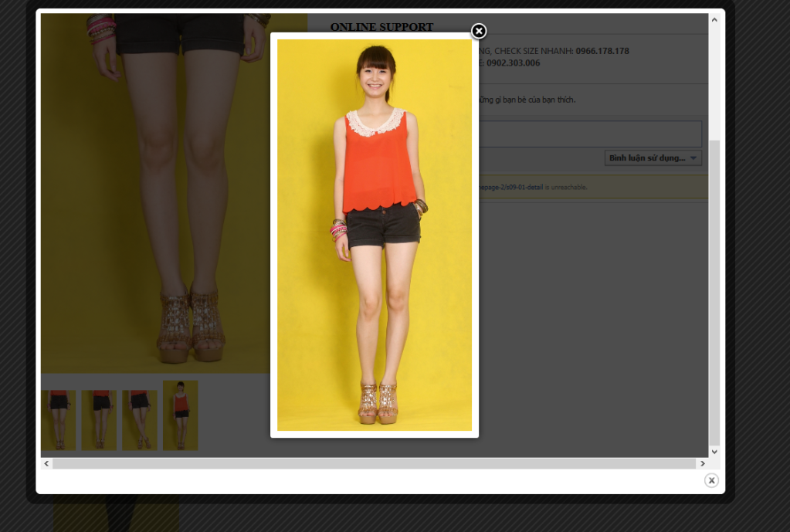
Task: Click the horizontal scrollbar right arrow
Action: click(703, 463)
